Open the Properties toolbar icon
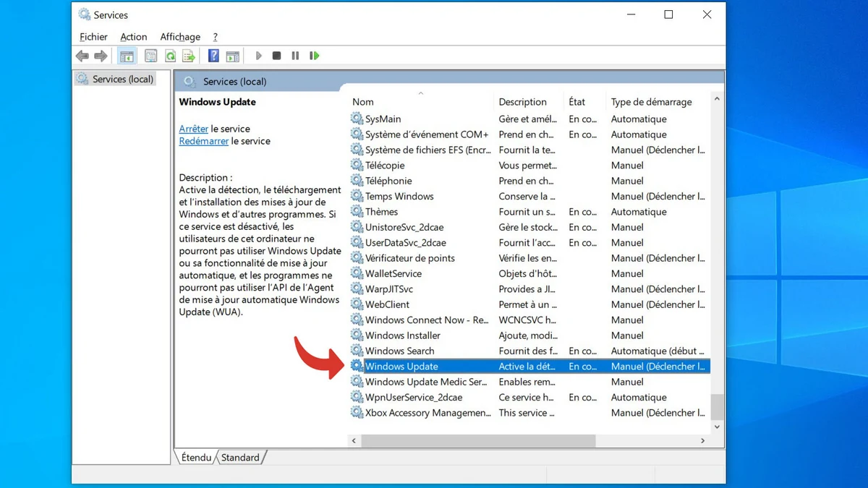Viewport: 868px width, 488px height. click(x=151, y=56)
